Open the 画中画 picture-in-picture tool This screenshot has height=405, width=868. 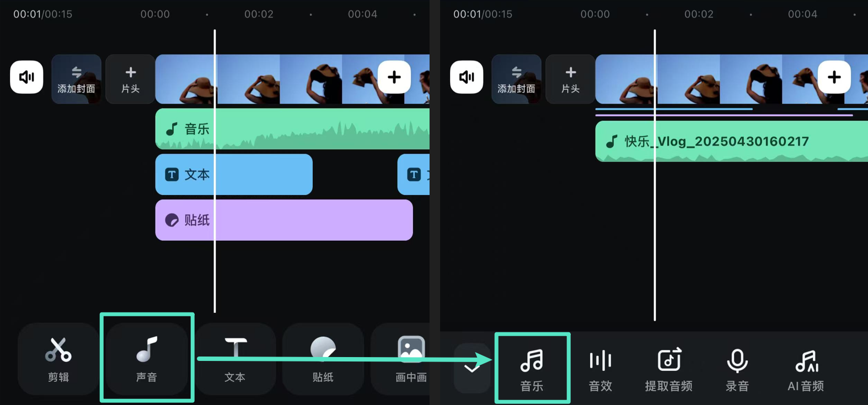(411, 359)
